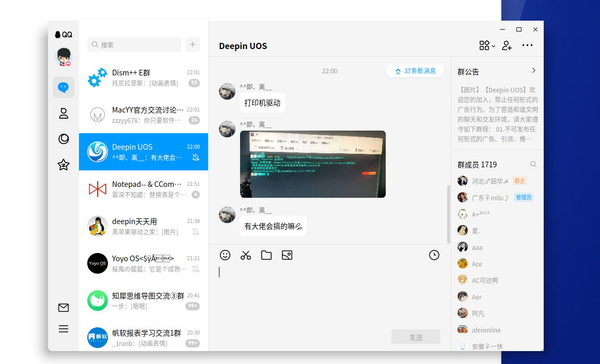The height and width of the screenshot is (364, 600).
Task: Open the hamburger main menu
Action: 64,329
